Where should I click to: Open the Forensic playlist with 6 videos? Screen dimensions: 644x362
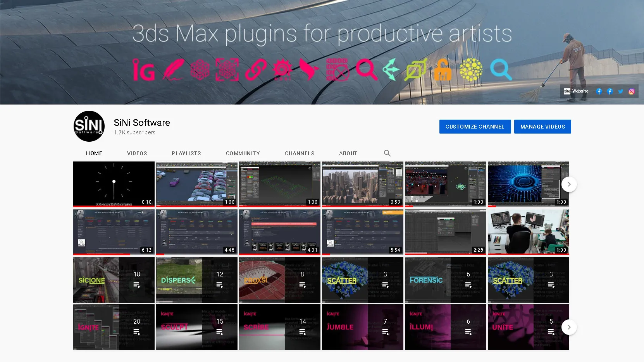point(446,280)
